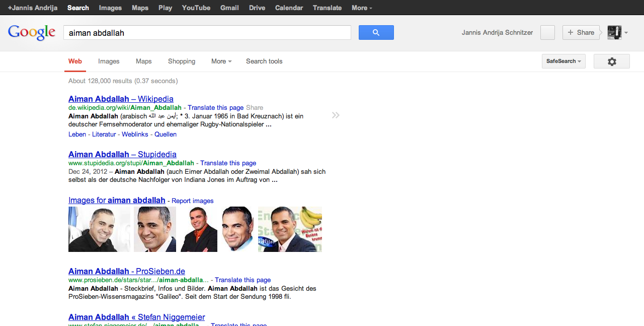
Task: Open the Leben section link
Action: pyautogui.click(x=77, y=134)
